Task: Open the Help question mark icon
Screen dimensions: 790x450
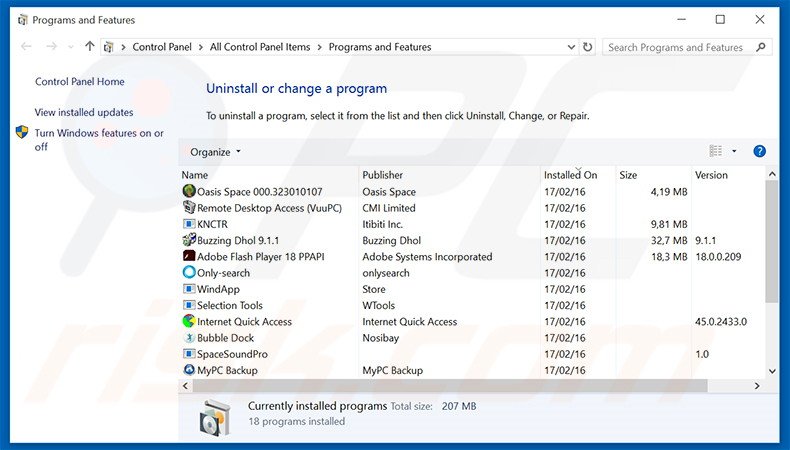Action: [759, 151]
